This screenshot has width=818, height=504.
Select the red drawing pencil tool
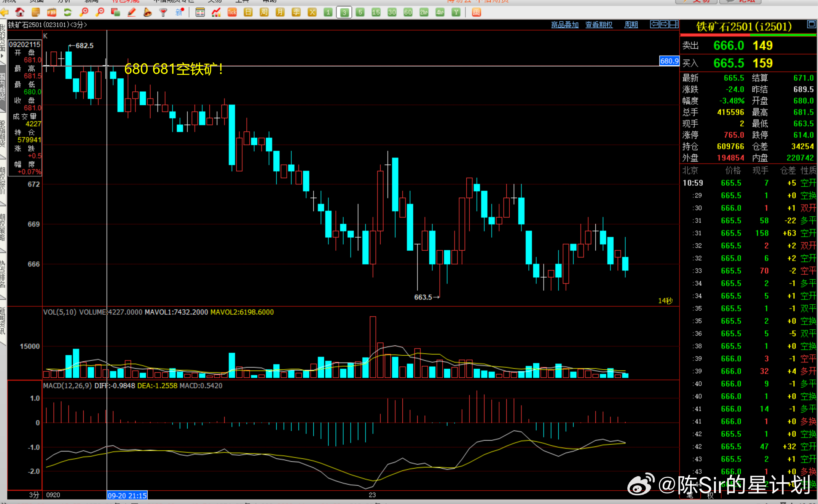point(132,12)
